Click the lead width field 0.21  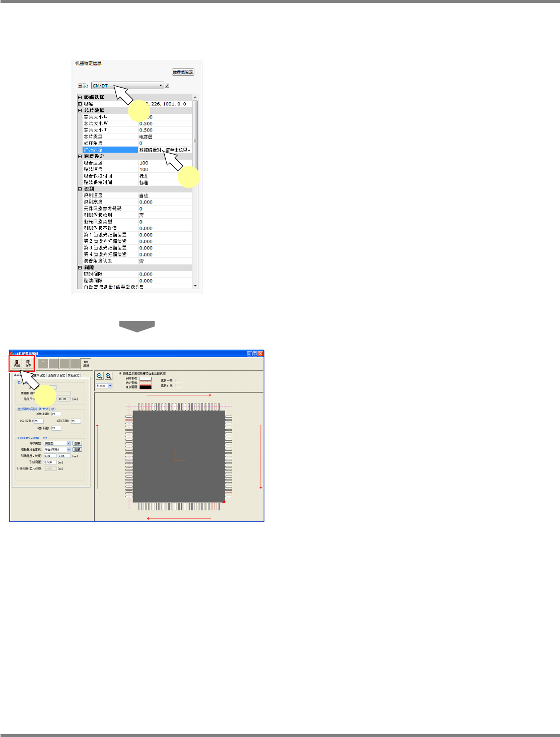pyautogui.click(x=50, y=456)
